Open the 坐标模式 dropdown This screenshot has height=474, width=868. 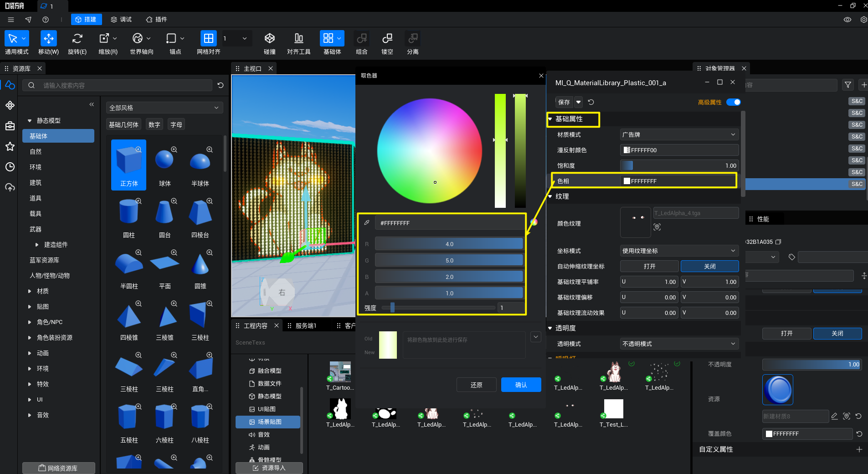(679, 251)
